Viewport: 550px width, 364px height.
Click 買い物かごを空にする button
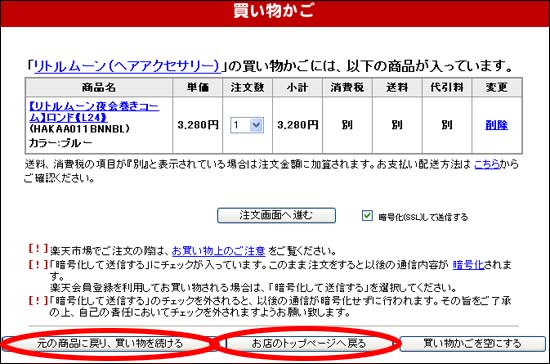472,343
